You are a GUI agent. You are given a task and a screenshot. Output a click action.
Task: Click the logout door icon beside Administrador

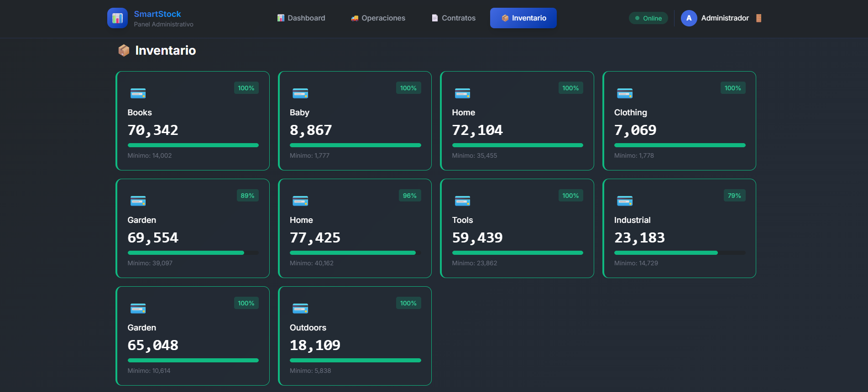[758, 18]
